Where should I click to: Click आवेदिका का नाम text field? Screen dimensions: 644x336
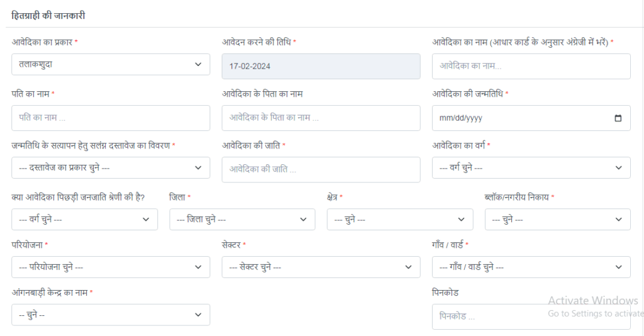(x=531, y=66)
